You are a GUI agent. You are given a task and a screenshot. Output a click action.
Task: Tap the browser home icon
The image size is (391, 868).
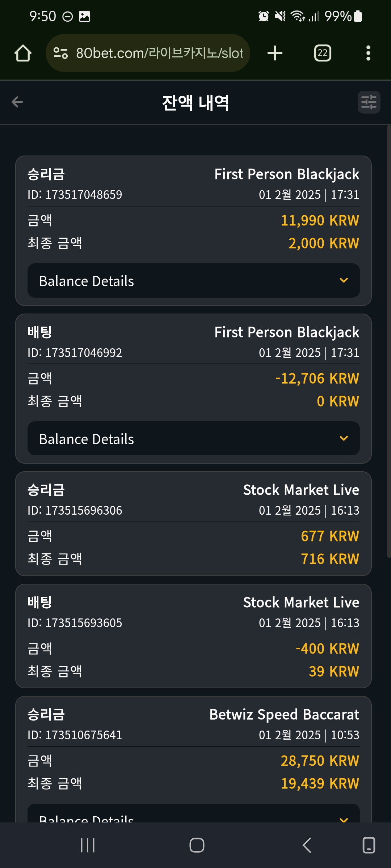coord(23,53)
